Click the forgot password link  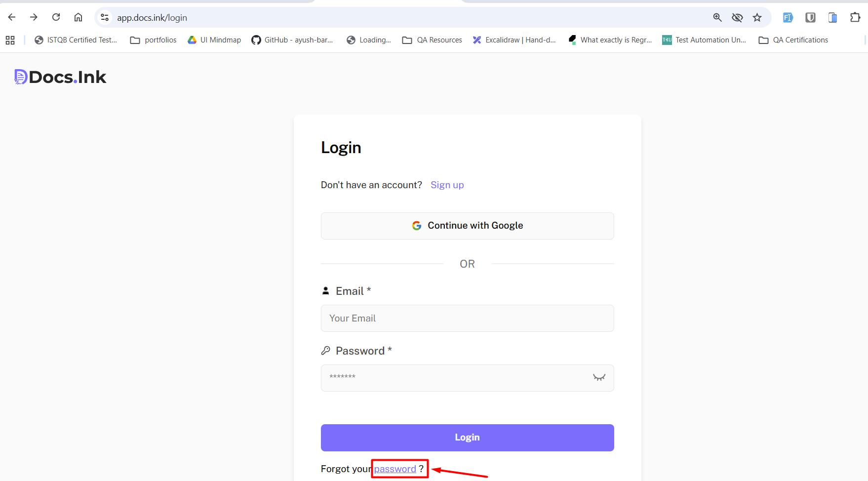395,469
